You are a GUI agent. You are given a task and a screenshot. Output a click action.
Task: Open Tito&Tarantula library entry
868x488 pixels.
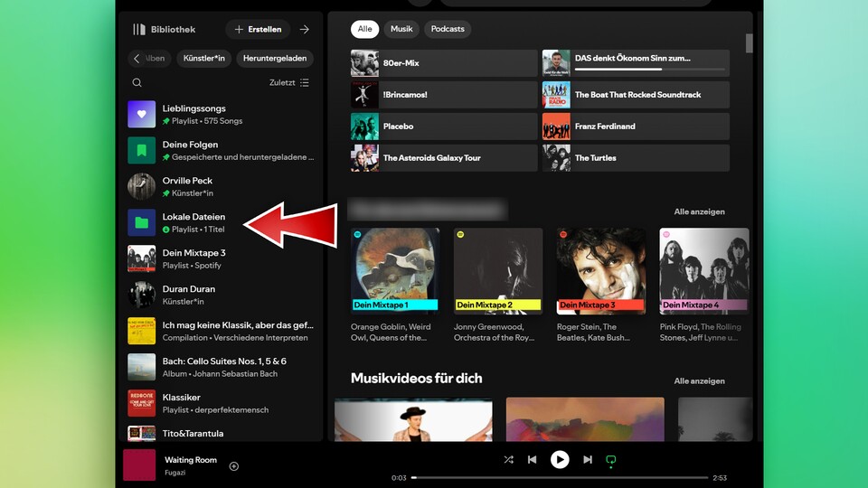[x=222, y=433]
